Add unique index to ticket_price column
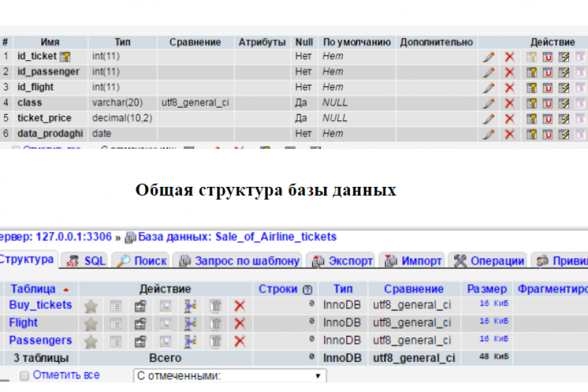 (547, 119)
